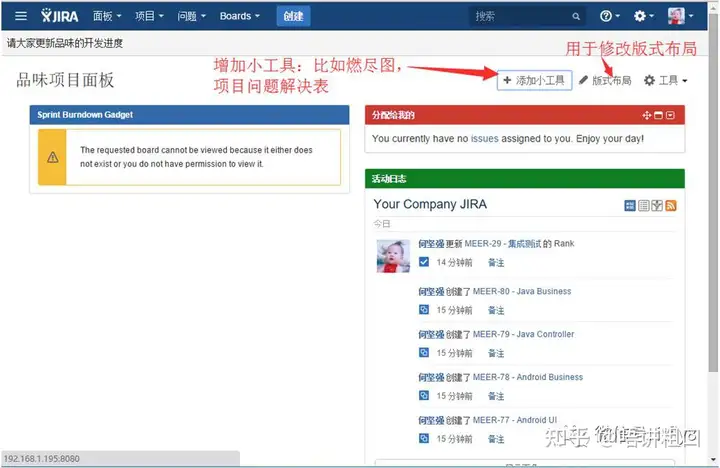Select the Sprint Burndown Gadget header
This screenshot has height=468, width=720.
[x=189, y=115]
